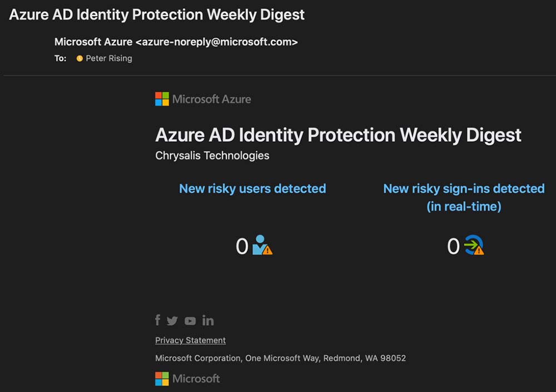Click the Microsoft Azure logo
Image resolution: width=556 pixels, height=392 pixels.
[203, 100]
